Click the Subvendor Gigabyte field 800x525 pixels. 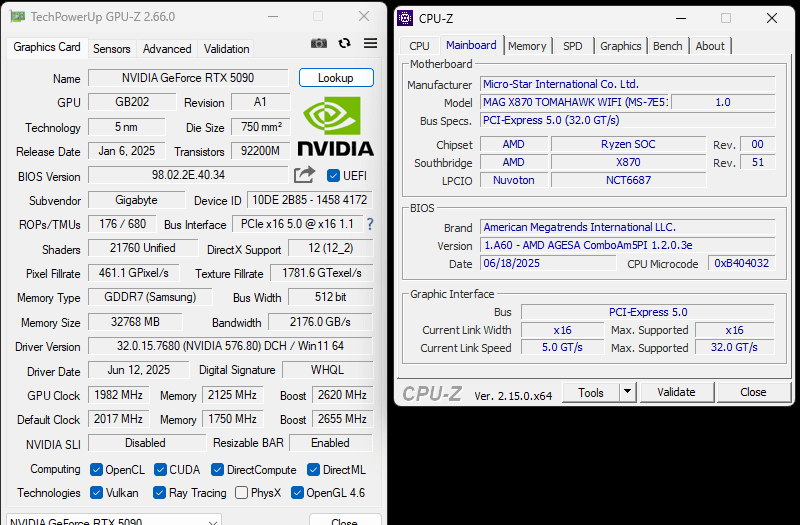pyautogui.click(x=136, y=199)
